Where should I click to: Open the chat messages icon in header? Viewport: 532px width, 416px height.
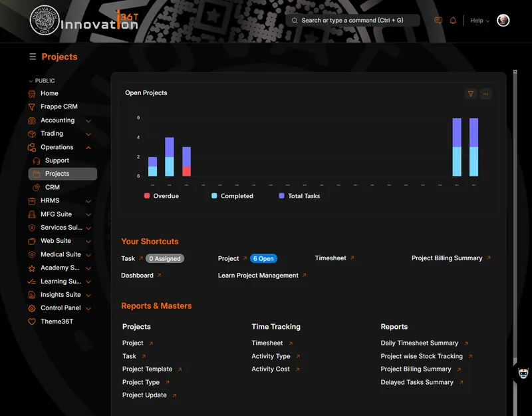tap(438, 21)
